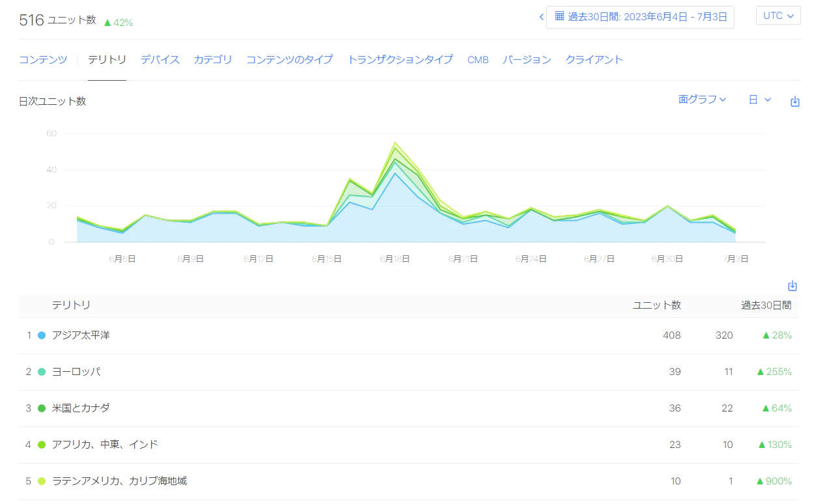Click the 516 ユニット数 total
The image size is (840, 504).
coord(57,20)
